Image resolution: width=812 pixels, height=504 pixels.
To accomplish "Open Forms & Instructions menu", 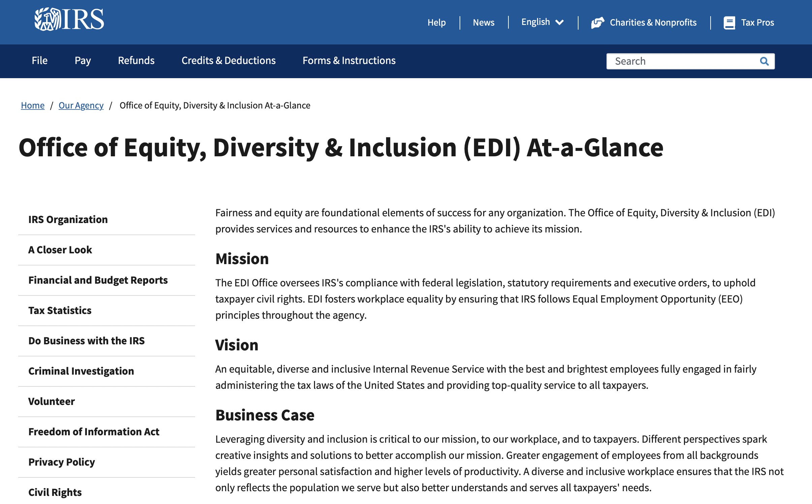I will pos(349,61).
